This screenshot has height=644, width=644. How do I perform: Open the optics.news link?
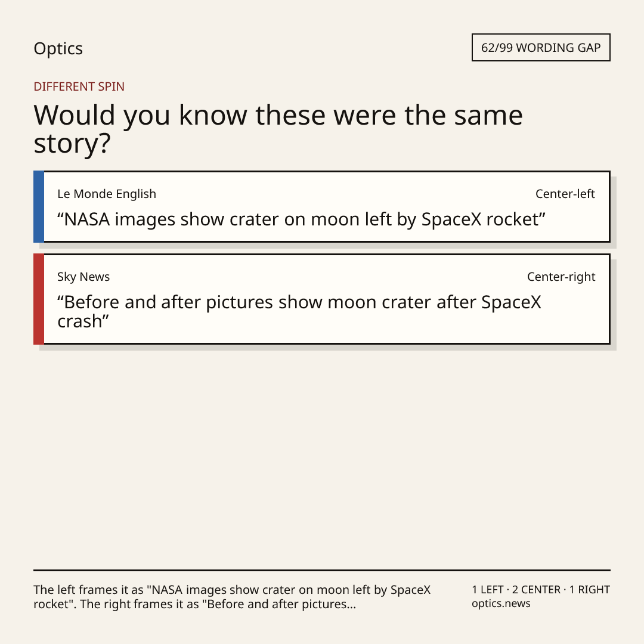pyautogui.click(x=501, y=603)
